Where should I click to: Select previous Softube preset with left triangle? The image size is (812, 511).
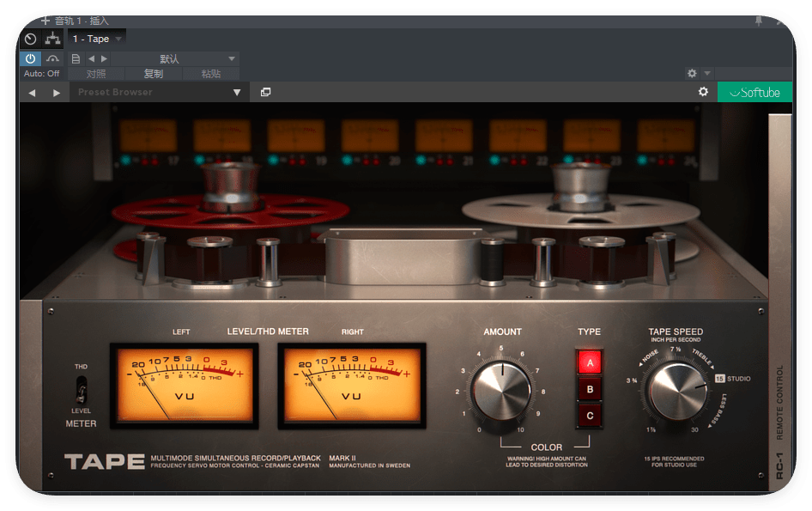tap(32, 92)
